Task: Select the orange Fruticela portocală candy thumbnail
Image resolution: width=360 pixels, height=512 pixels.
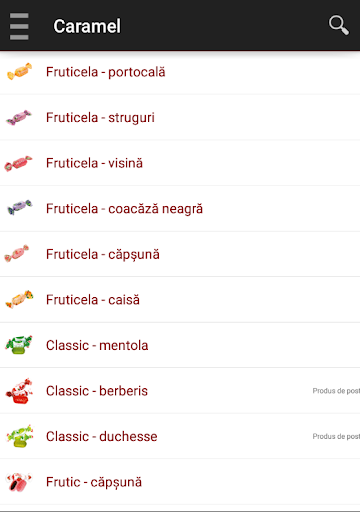Action: 20,71
